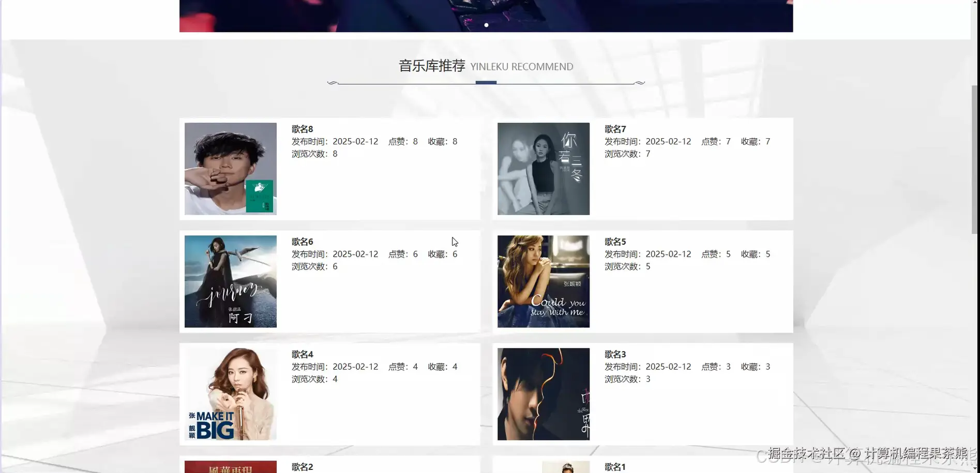Image resolution: width=980 pixels, height=473 pixels.
Task: Open the 歌名8 song detail link
Action: (301, 128)
